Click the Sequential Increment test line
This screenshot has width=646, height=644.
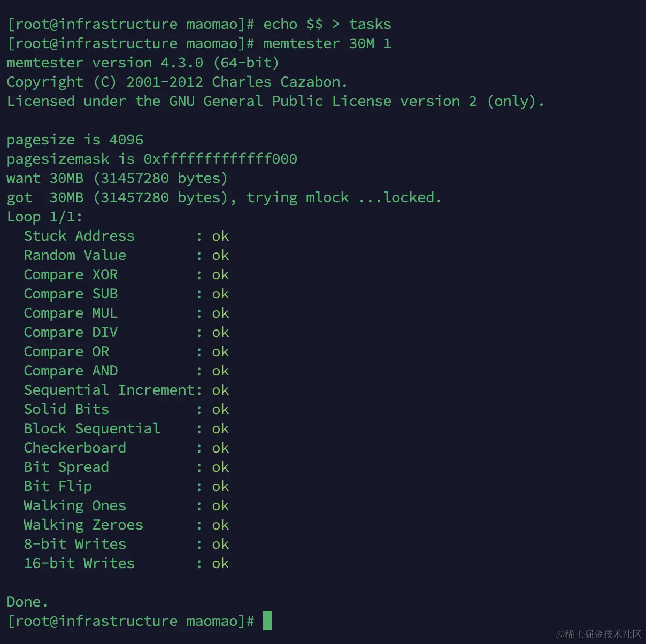click(x=126, y=390)
